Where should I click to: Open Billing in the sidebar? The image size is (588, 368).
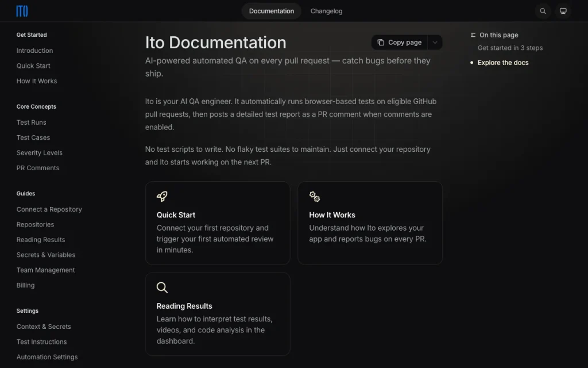click(25, 285)
